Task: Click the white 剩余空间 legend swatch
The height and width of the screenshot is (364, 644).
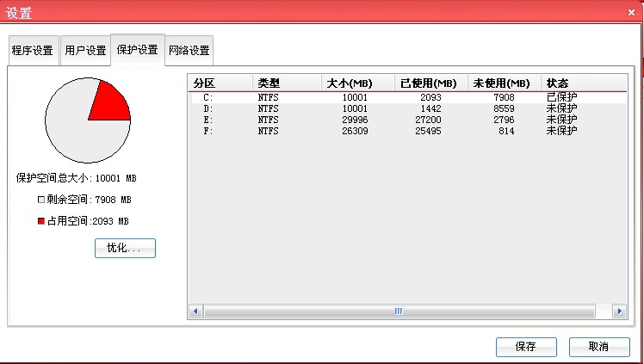Action: click(40, 200)
